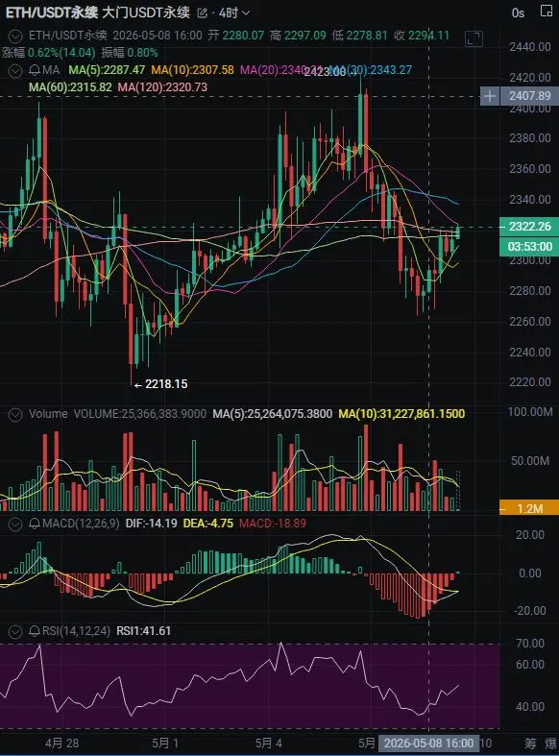Viewport: 559px width, 756px height.
Task: Open the ETH/USDT perpetual pair title
Action: point(52,12)
